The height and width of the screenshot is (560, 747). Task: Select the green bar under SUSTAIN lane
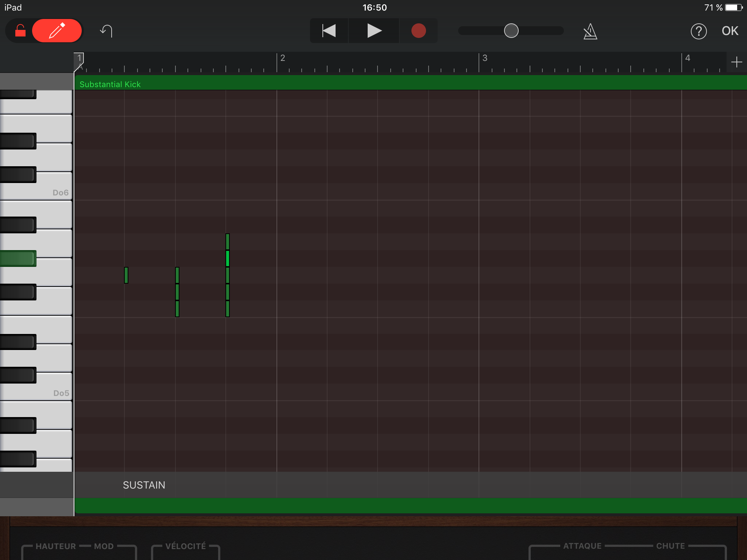tap(410, 506)
